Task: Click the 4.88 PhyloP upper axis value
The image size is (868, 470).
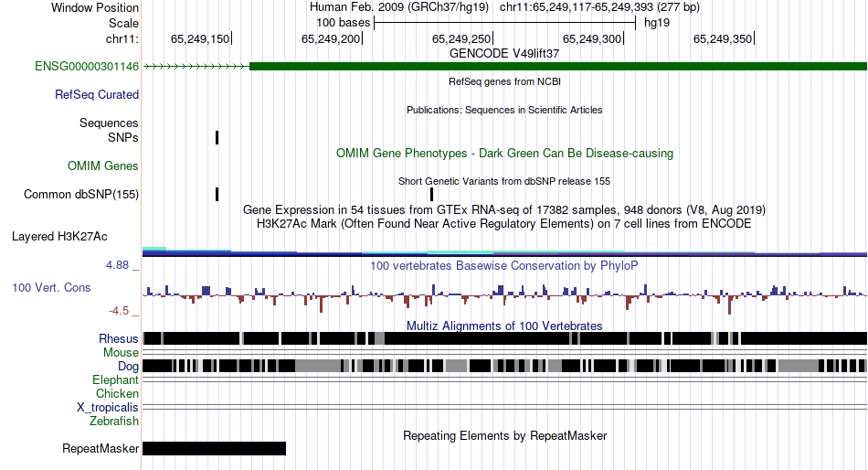Action: point(117,265)
